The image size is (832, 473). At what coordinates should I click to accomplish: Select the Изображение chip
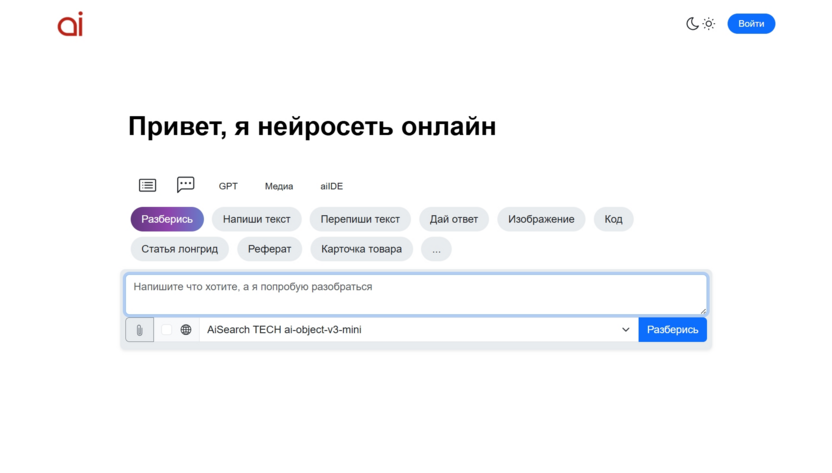point(541,219)
